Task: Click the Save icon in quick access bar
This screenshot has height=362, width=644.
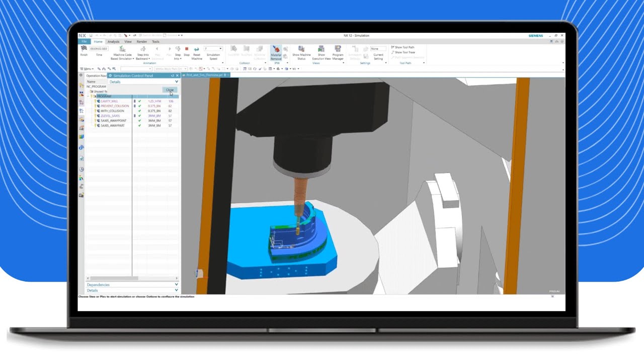Action: tap(92, 36)
